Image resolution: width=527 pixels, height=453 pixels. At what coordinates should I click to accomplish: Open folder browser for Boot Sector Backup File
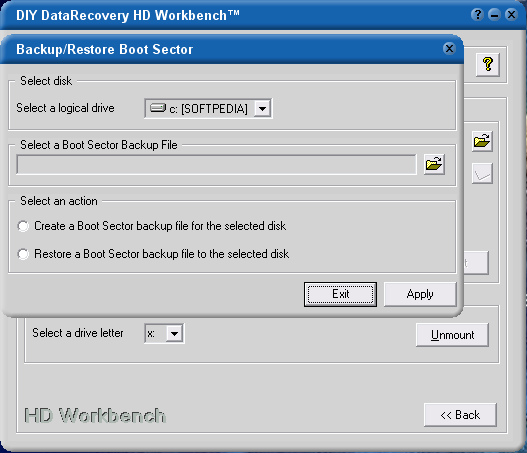coord(434,164)
